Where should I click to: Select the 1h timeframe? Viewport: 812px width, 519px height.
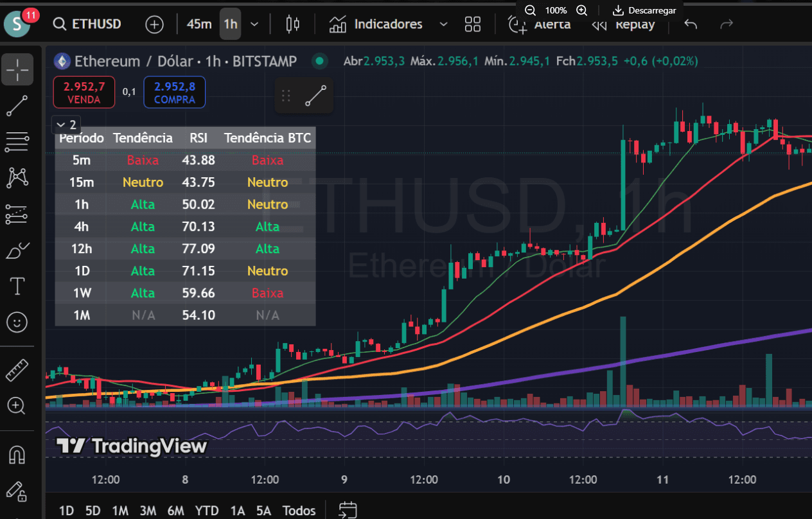pyautogui.click(x=230, y=24)
